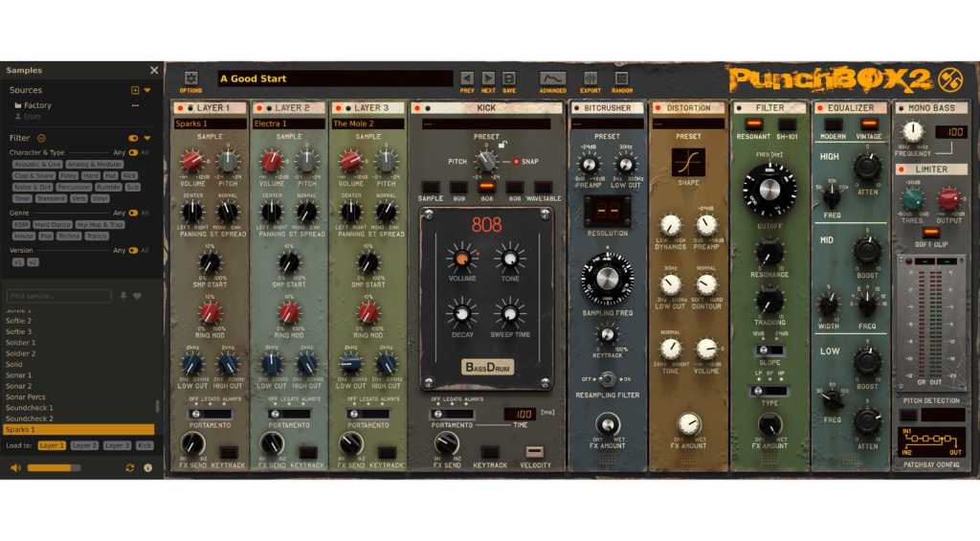Load the previous preset with PREV arrow
The width and height of the screenshot is (980, 541).
[467, 79]
